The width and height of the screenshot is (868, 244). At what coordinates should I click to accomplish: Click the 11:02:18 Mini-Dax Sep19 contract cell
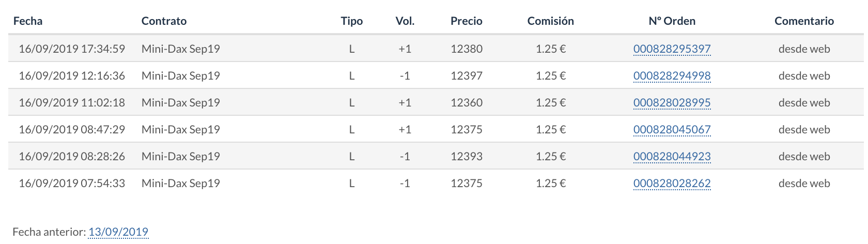click(180, 103)
